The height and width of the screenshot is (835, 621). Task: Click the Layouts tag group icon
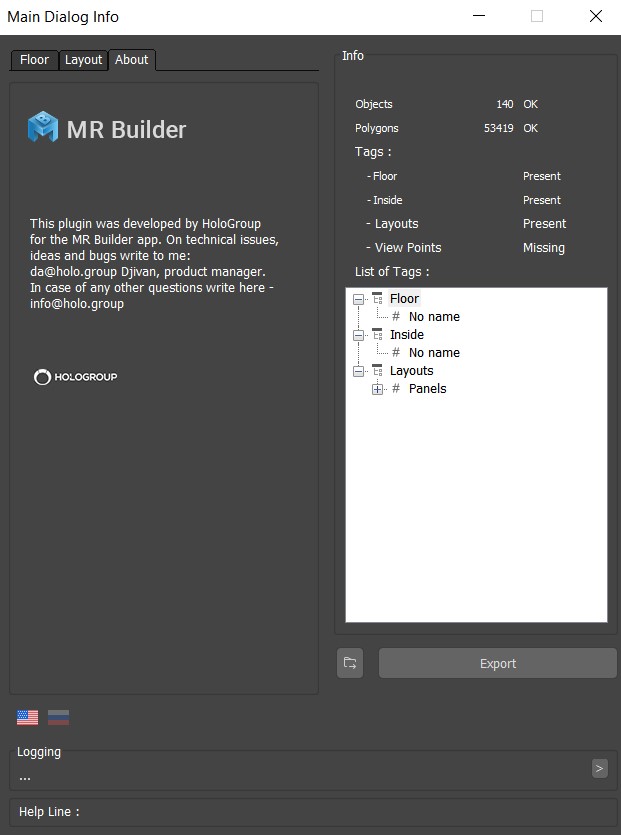click(378, 370)
